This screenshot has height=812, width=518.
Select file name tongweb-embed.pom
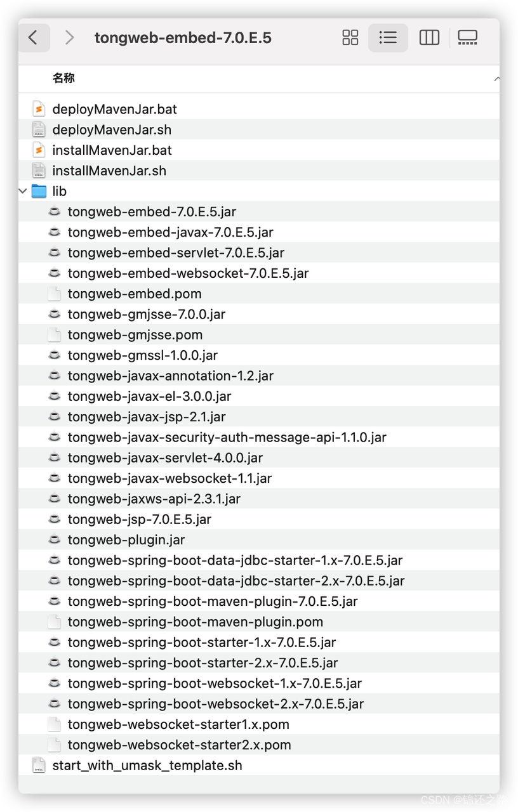point(135,294)
